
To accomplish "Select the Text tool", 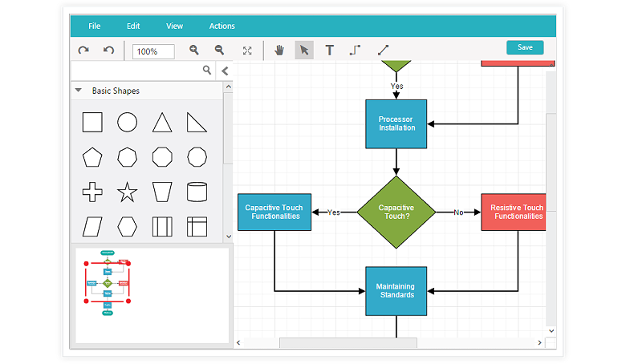I will pyautogui.click(x=329, y=51).
